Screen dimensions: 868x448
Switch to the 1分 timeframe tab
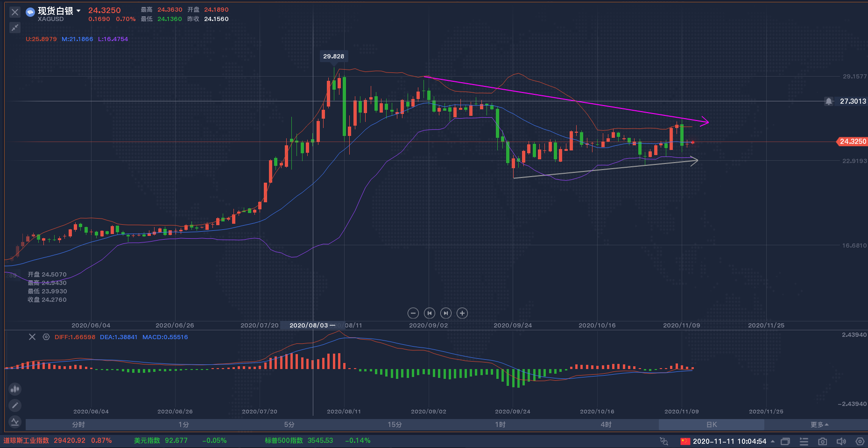tap(184, 425)
